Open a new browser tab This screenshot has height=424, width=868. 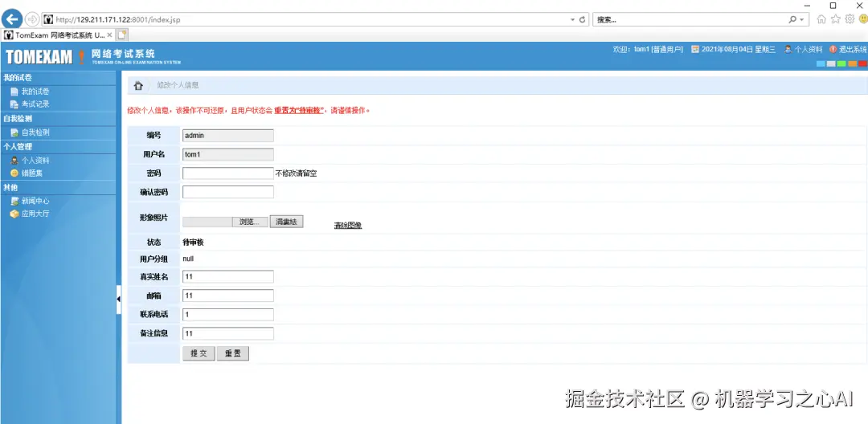click(x=122, y=35)
